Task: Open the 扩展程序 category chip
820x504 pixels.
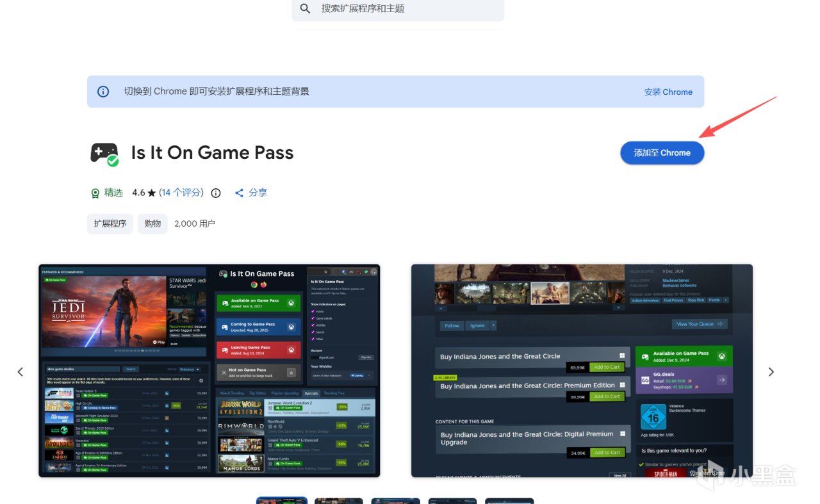Action: (x=110, y=224)
